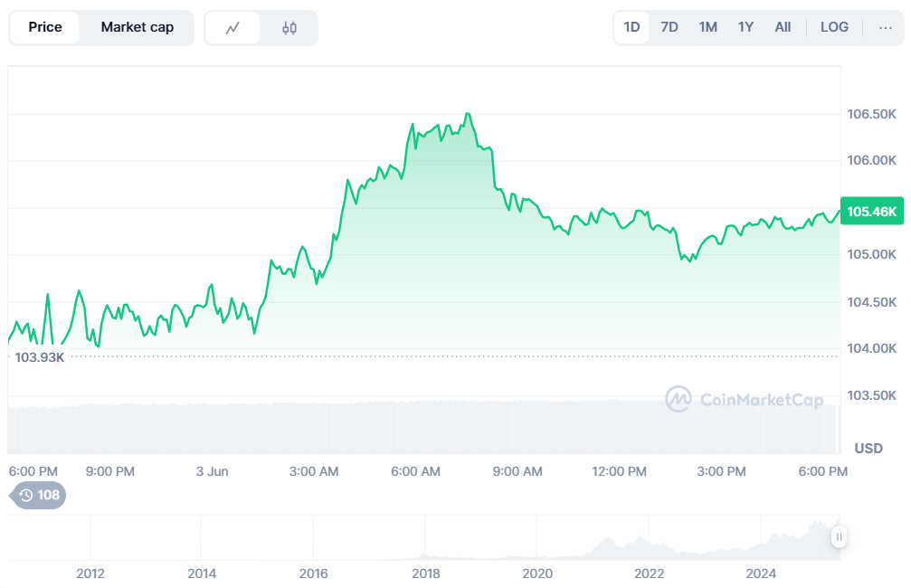
Task: Click 2022 on the mini timeline
Action: pyautogui.click(x=649, y=573)
